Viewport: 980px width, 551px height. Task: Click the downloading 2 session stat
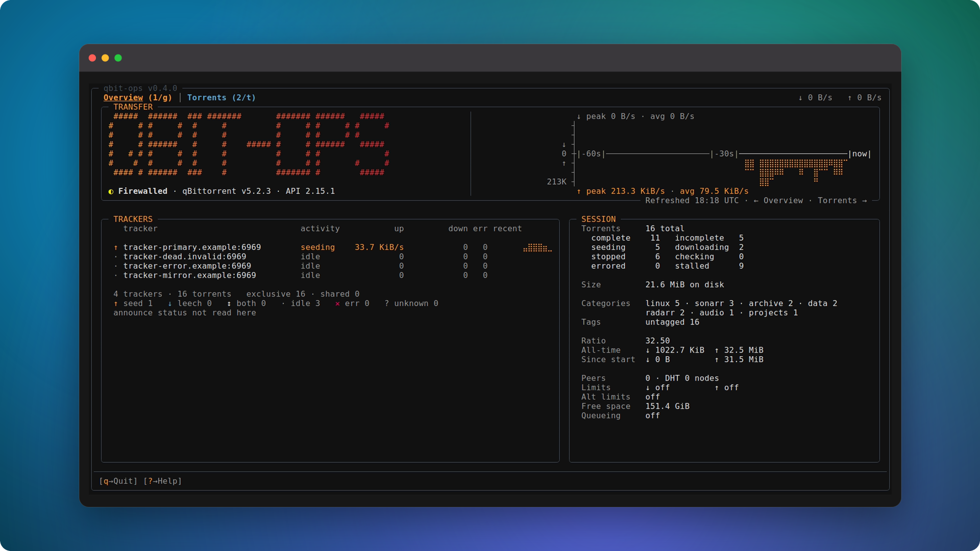[709, 247]
